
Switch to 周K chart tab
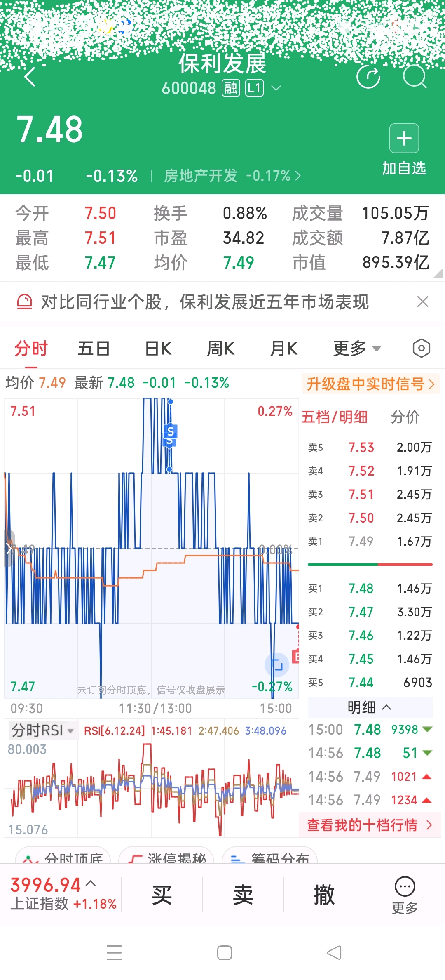220,349
